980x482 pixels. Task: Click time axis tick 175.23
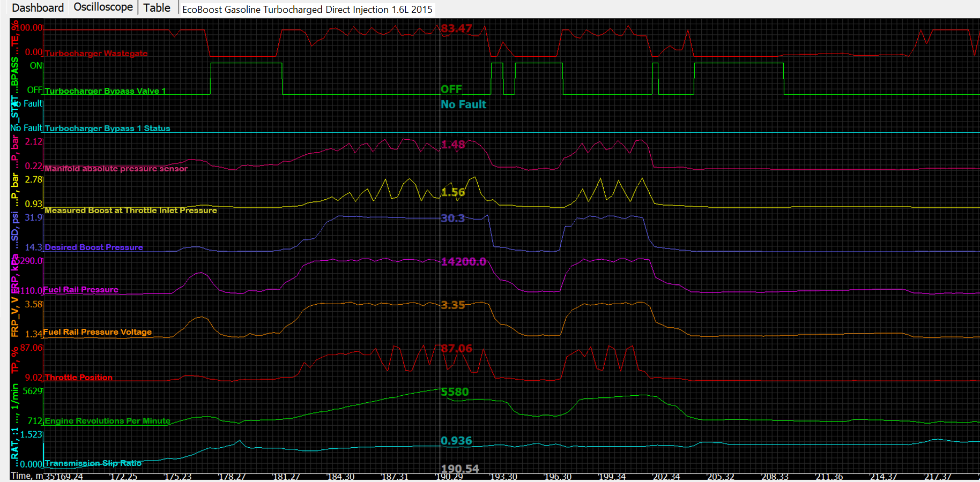click(x=177, y=477)
